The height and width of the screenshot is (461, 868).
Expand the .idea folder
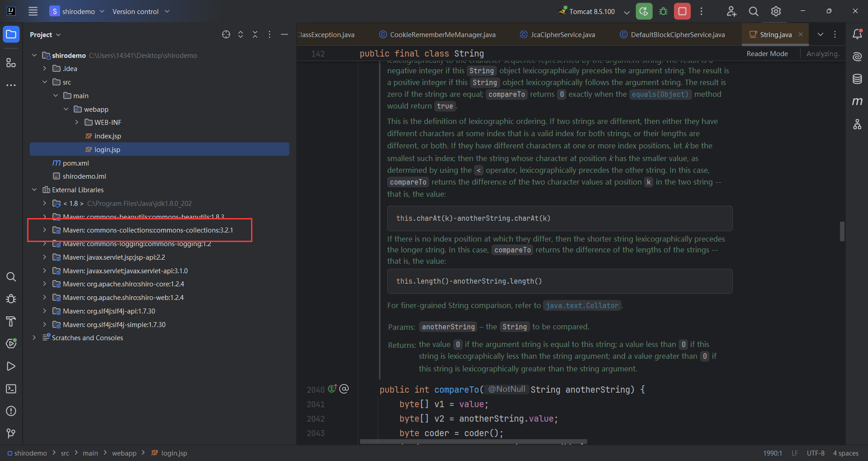(45, 68)
